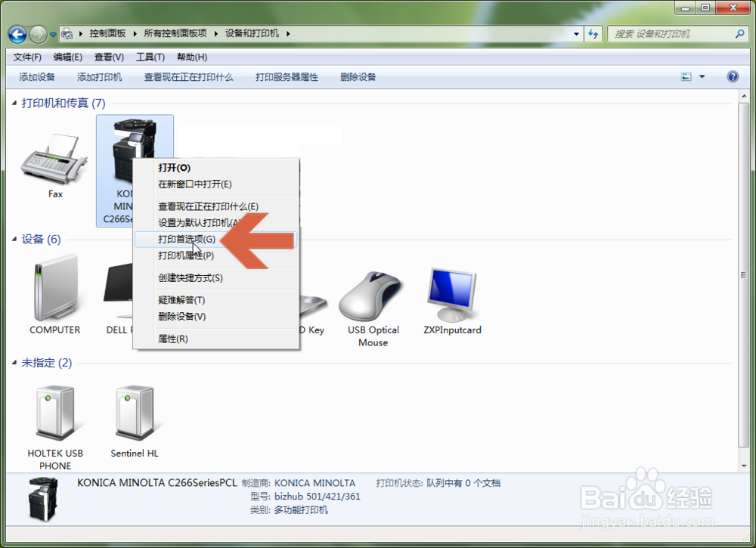The width and height of the screenshot is (756, 548).
Task: Click the devices icon in address bar
Action: [67, 34]
